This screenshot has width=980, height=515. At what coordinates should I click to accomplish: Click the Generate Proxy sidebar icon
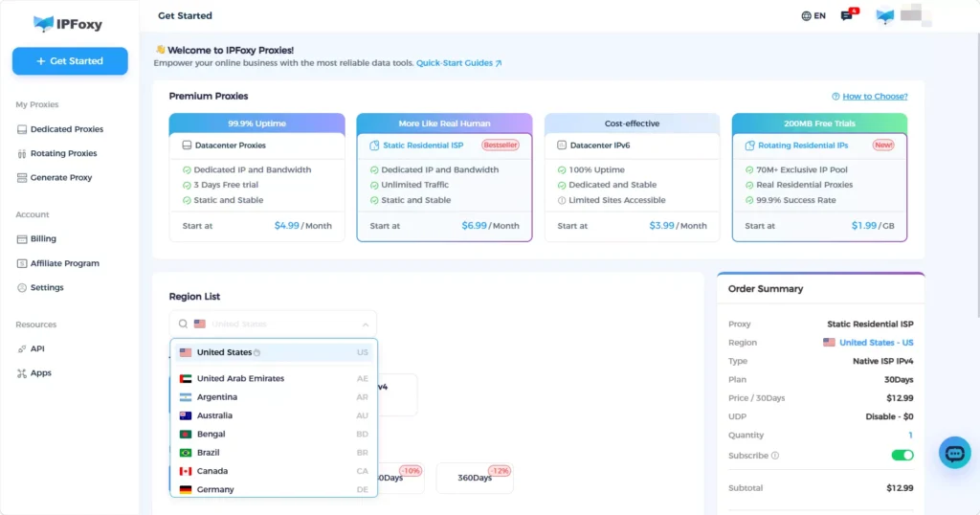(x=22, y=177)
